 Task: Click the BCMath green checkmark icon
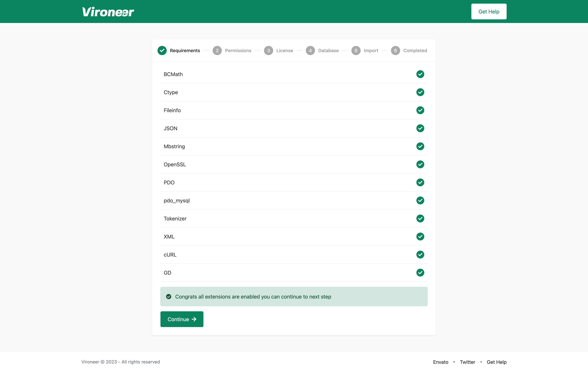420,74
